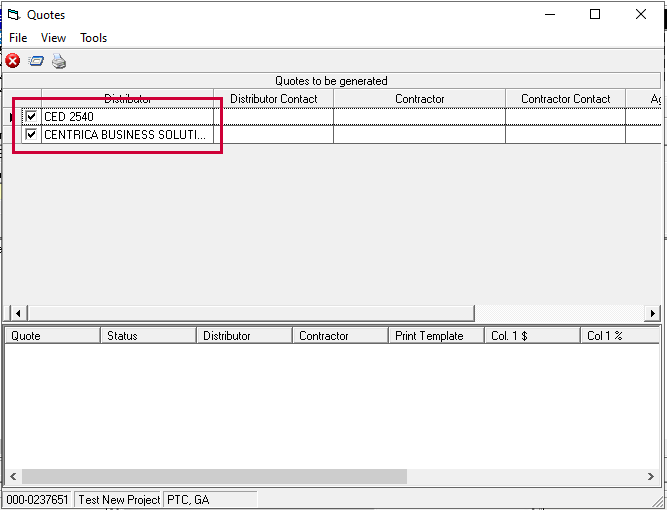Image resolution: width=667 pixels, height=510 pixels.
Task: Open the Tools menu
Action: 93,38
